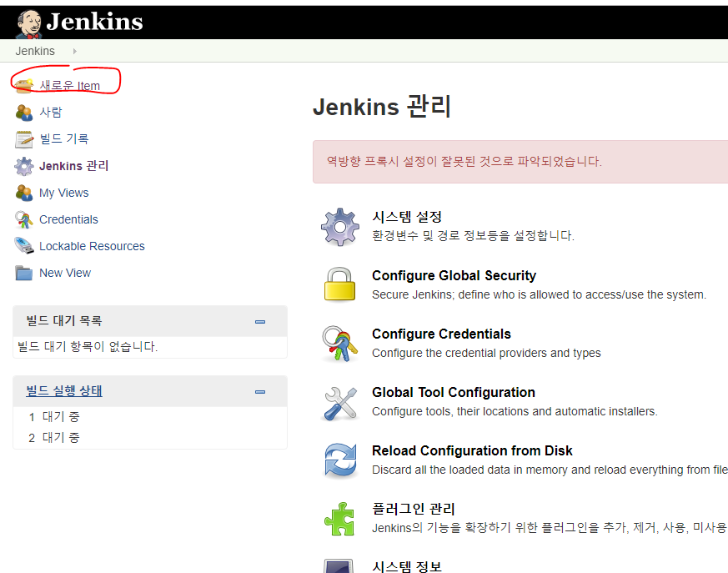Screen dimensions: 728x573
Task: Collapse the 빌드 실행 상태 panel
Action: click(x=260, y=392)
